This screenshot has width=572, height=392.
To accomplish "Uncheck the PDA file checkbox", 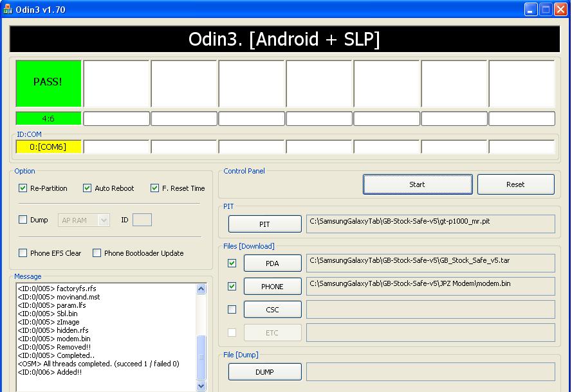I will [x=232, y=263].
